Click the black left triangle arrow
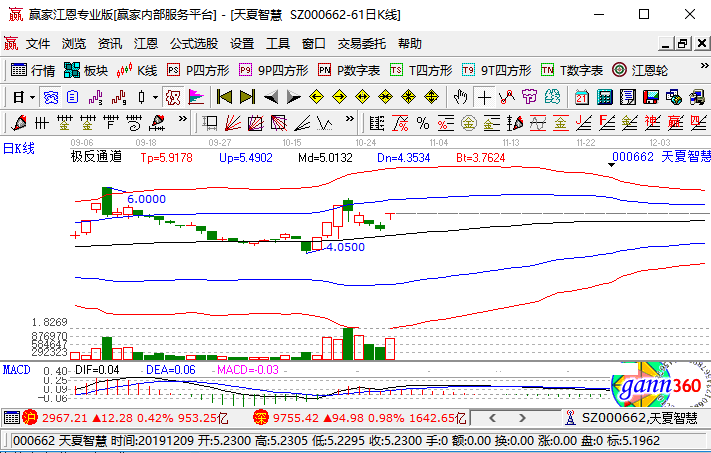The width and height of the screenshot is (711, 453). [x=271, y=97]
